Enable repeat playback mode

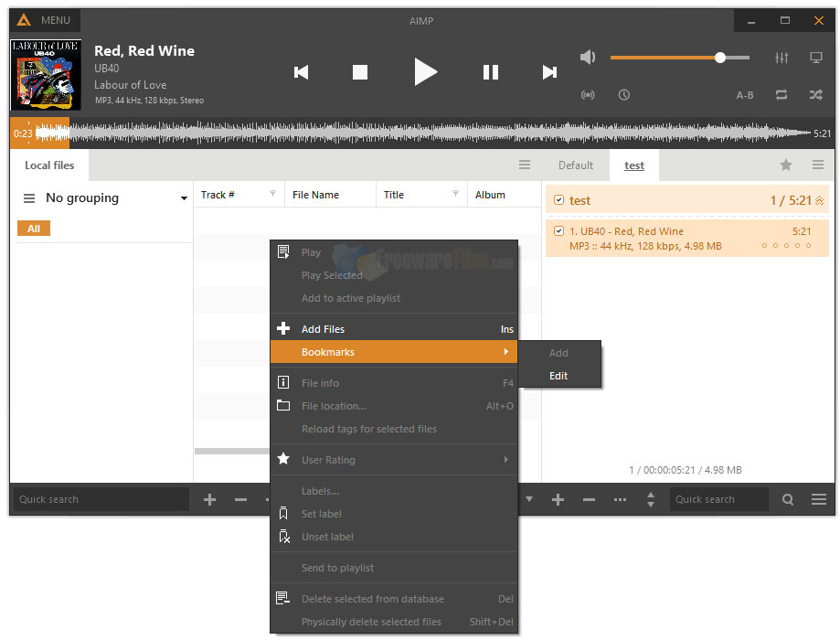[782, 94]
